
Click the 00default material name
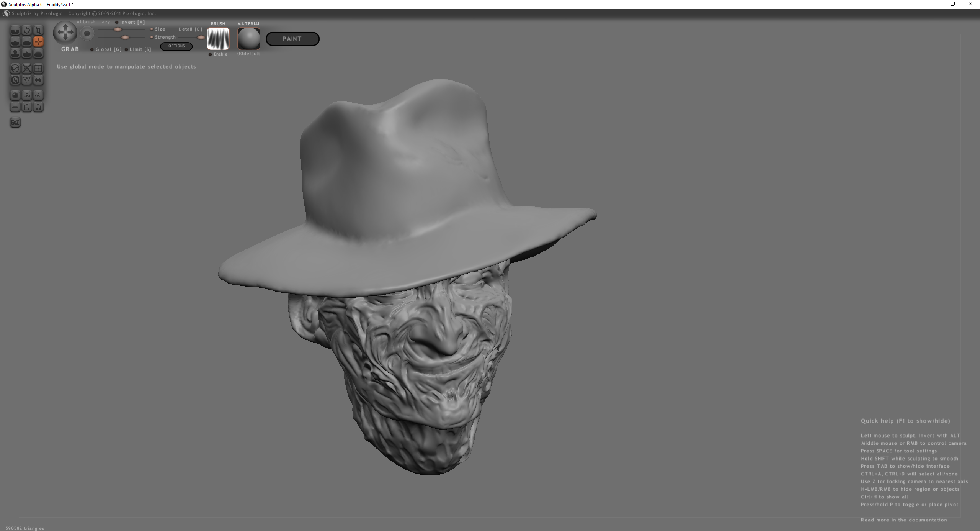(x=248, y=54)
